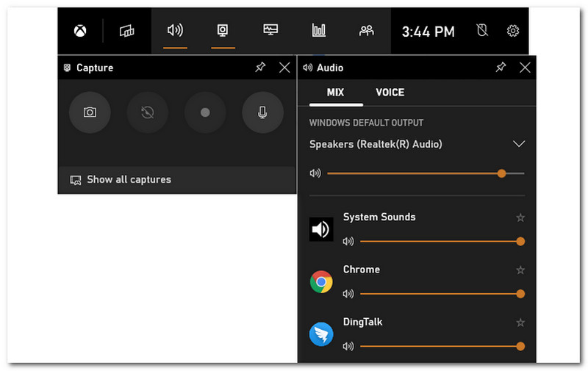Mute System Sounds volume icon

click(348, 242)
